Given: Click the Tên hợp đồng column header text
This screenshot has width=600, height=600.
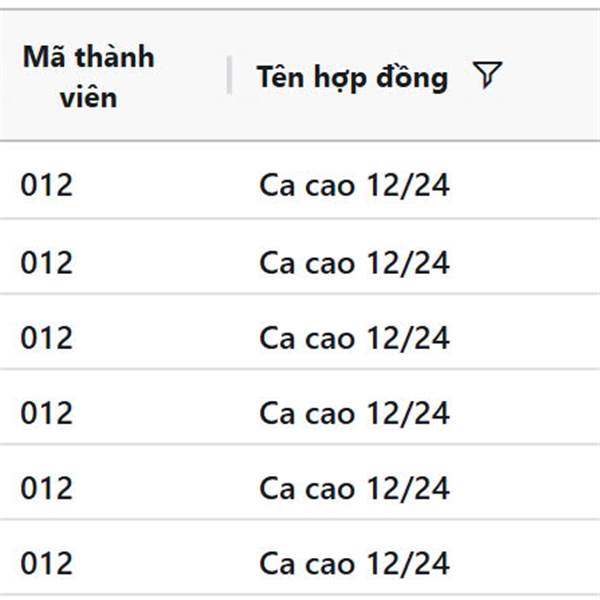Looking at the screenshot, I should [x=351, y=77].
